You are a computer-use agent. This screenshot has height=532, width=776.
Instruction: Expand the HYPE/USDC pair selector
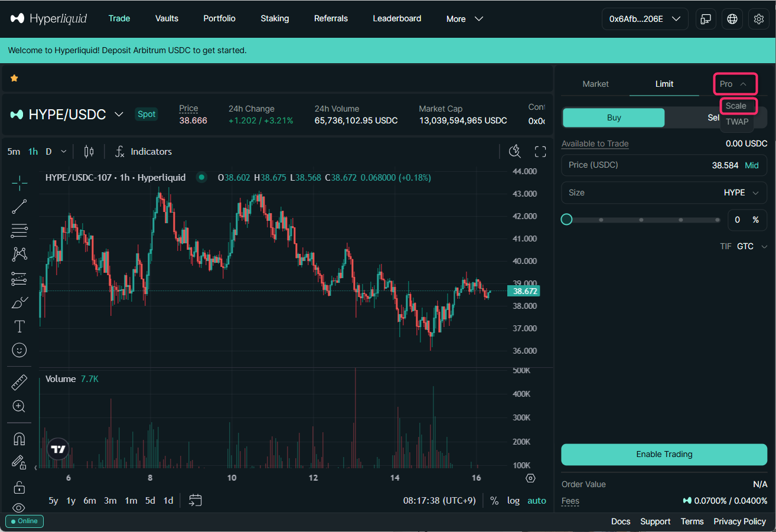click(x=119, y=114)
